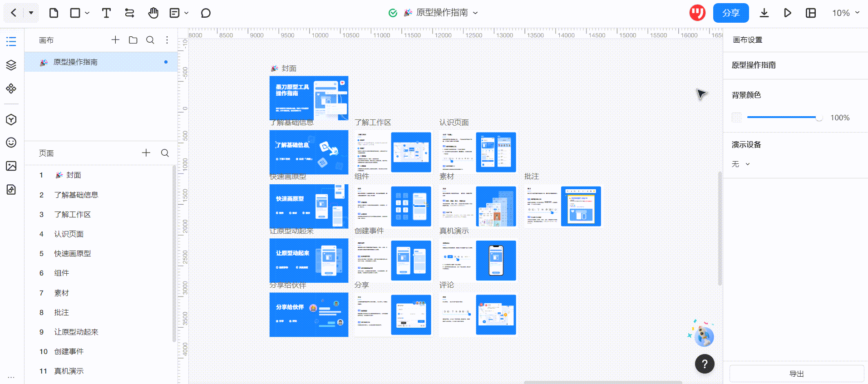Open the project title dropdown menu
The width and height of the screenshot is (868, 384).
475,13
